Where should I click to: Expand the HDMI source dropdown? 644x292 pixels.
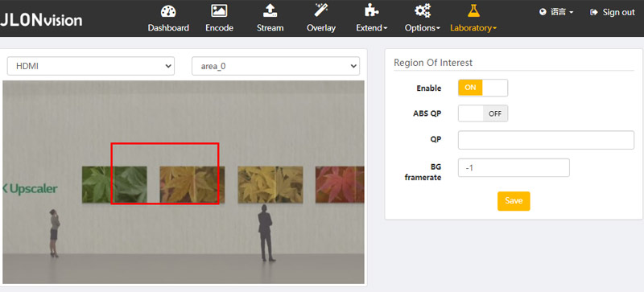91,66
